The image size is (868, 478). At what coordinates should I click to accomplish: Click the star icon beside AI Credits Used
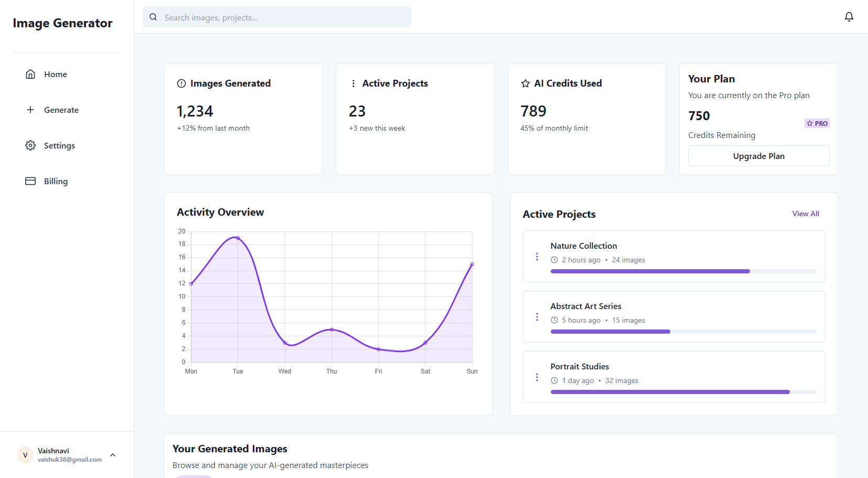525,83
